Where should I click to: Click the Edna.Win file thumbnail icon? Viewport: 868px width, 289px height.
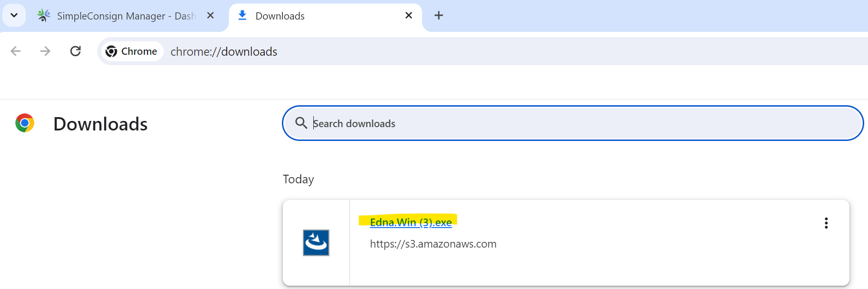(x=316, y=243)
